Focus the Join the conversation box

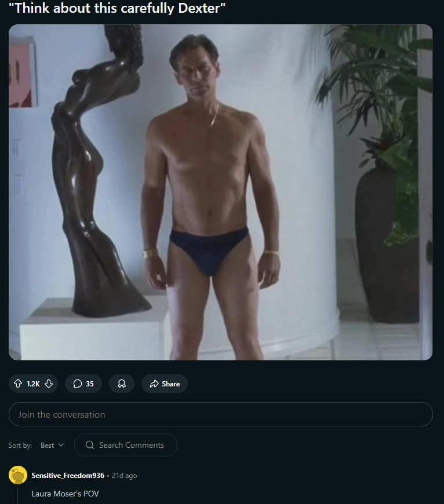click(221, 414)
